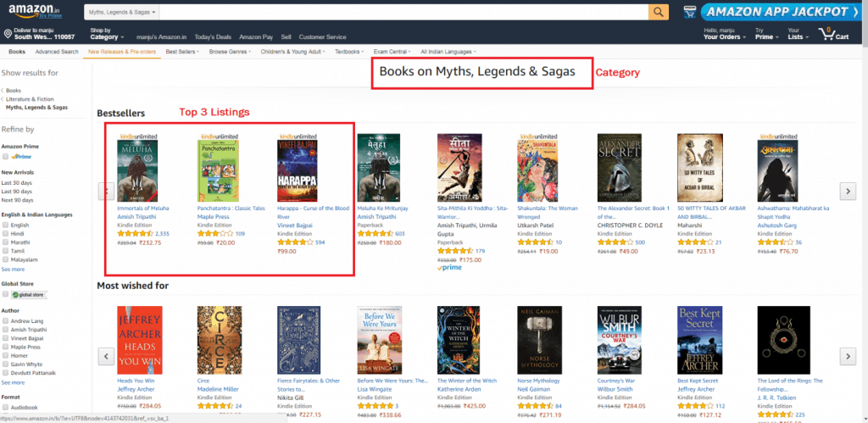Click the Prime badge under Sita-Mithila Ki Yoddha
Screen dimensions: 868x423
449,268
